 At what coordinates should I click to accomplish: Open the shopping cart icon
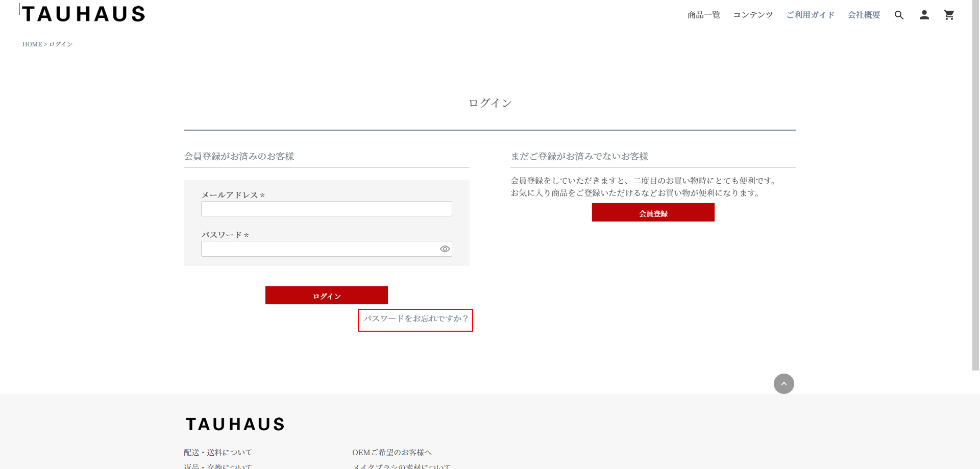click(x=949, y=15)
